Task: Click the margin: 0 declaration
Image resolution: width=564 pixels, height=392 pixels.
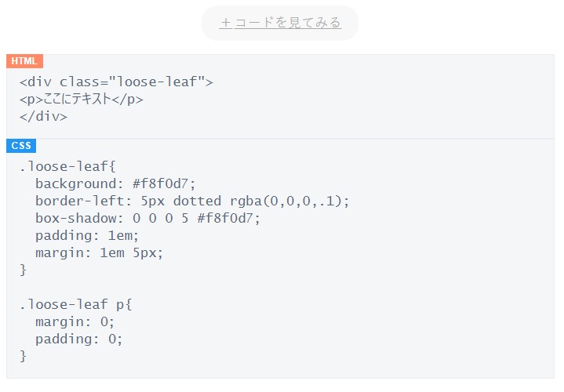Action: pos(75,322)
